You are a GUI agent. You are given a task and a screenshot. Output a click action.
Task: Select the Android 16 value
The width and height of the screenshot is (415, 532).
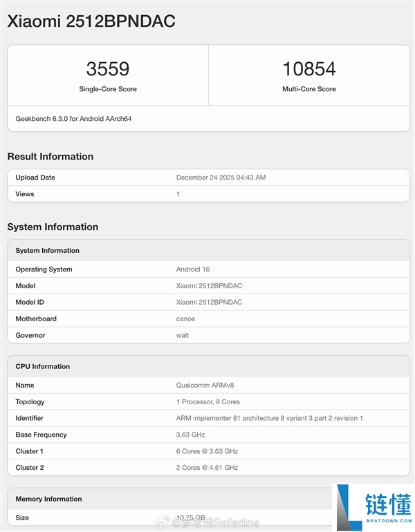pos(193,269)
